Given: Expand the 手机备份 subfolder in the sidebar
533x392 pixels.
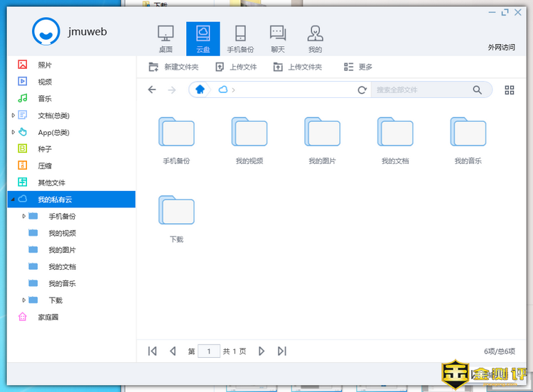Looking at the screenshot, I should 23,216.
